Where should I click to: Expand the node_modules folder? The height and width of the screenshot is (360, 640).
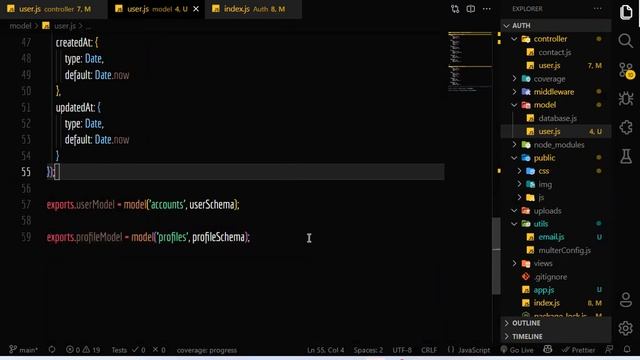click(514, 144)
